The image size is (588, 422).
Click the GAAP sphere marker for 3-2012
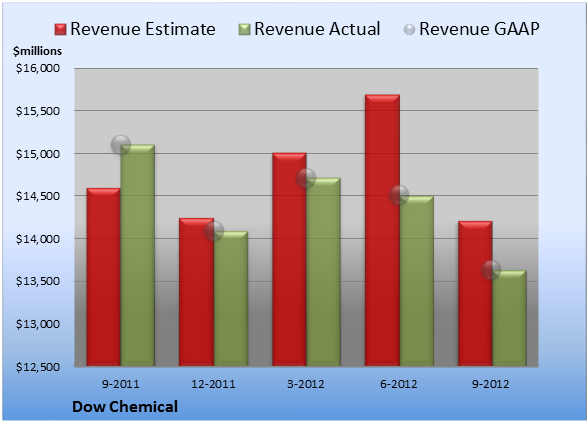point(306,178)
